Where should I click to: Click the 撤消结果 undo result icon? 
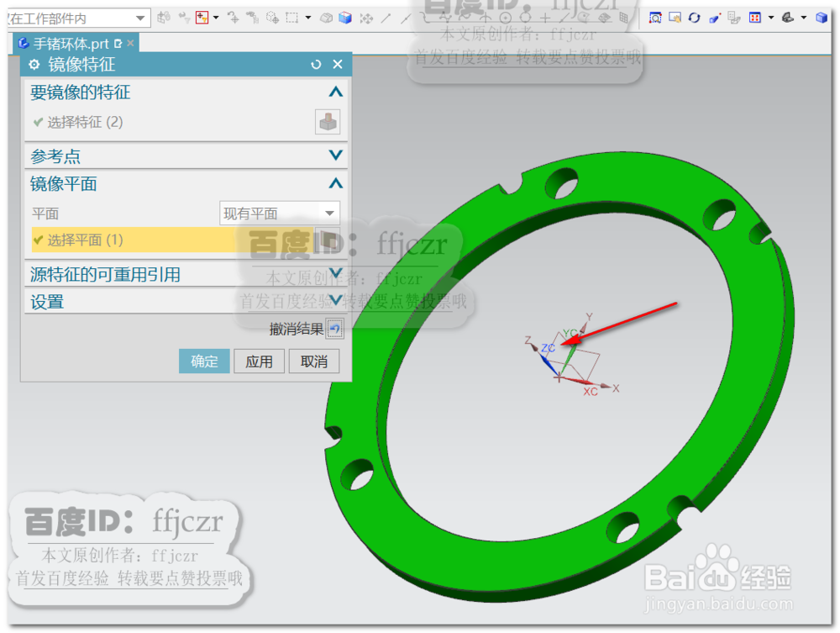[334, 329]
